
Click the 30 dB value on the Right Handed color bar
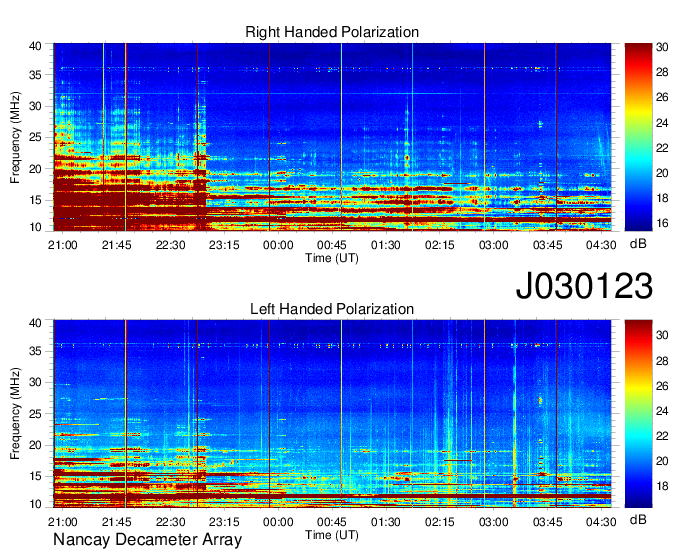coord(662,47)
